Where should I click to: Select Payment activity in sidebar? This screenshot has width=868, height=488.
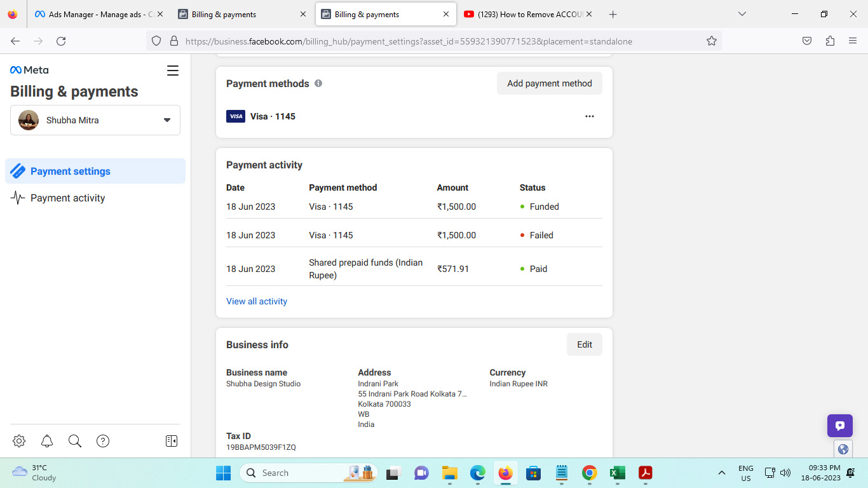(67, 198)
